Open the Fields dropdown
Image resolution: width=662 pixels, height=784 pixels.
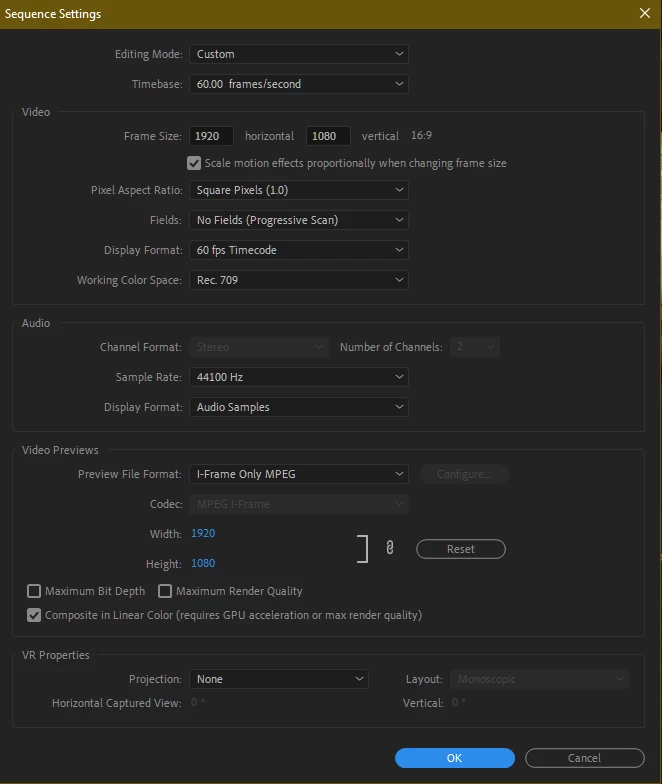click(299, 220)
